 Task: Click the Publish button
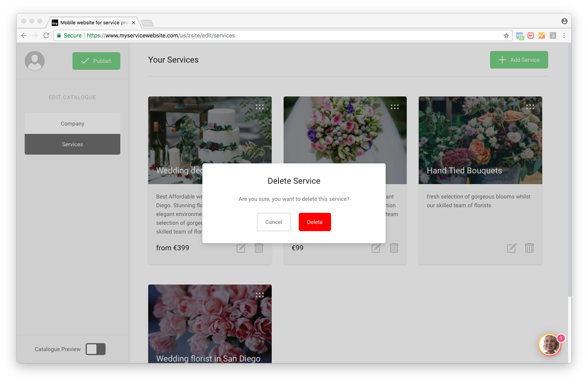(96, 61)
